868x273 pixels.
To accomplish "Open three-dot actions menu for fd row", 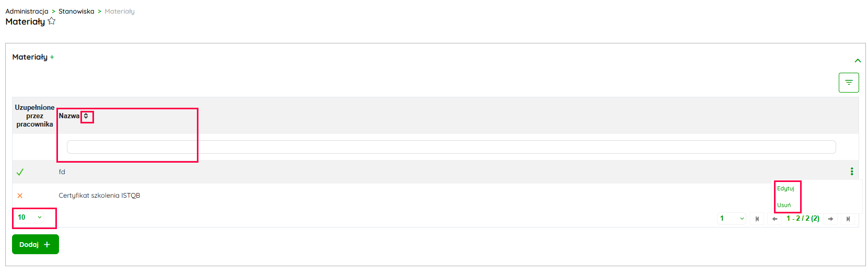I will [x=851, y=172].
